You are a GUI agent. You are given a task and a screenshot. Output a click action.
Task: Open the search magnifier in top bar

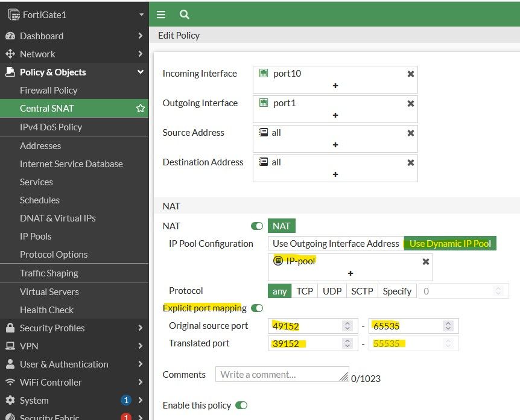(185, 14)
